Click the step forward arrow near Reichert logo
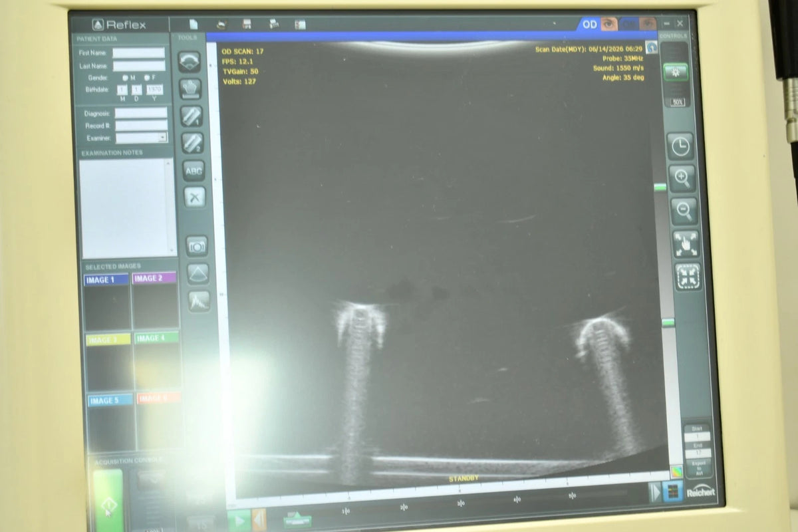798x532 pixels. coord(655,492)
